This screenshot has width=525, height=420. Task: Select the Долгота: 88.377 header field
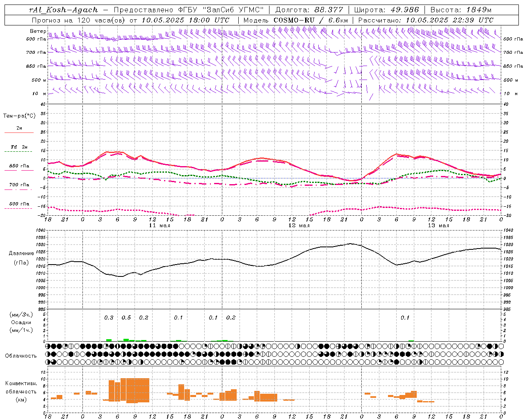[x=309, y=10]
